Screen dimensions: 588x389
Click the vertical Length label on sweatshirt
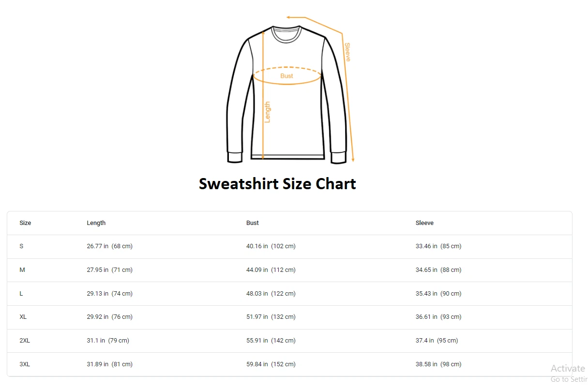coord(267,112)
